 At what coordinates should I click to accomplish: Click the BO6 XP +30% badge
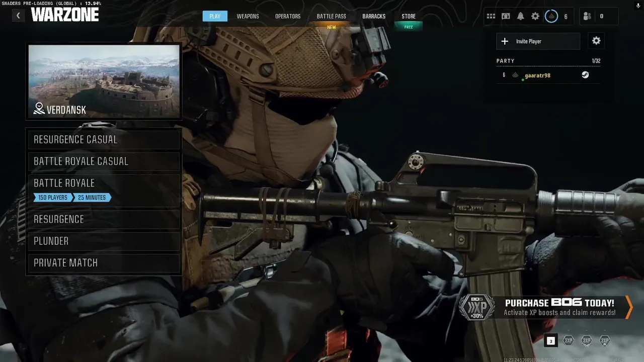476,308
